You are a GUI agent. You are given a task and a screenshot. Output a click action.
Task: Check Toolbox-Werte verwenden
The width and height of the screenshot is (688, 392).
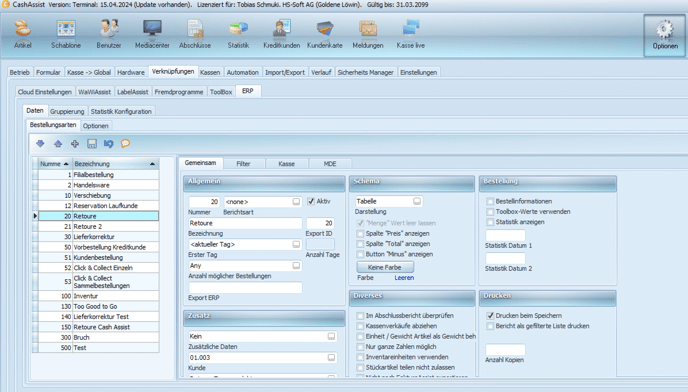pos(490,212)
